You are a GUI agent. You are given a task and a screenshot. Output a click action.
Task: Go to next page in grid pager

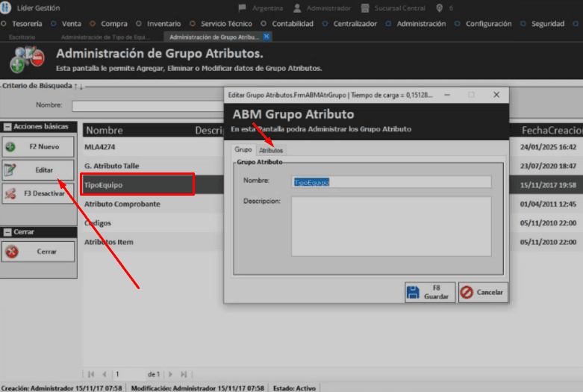point(170,373)
